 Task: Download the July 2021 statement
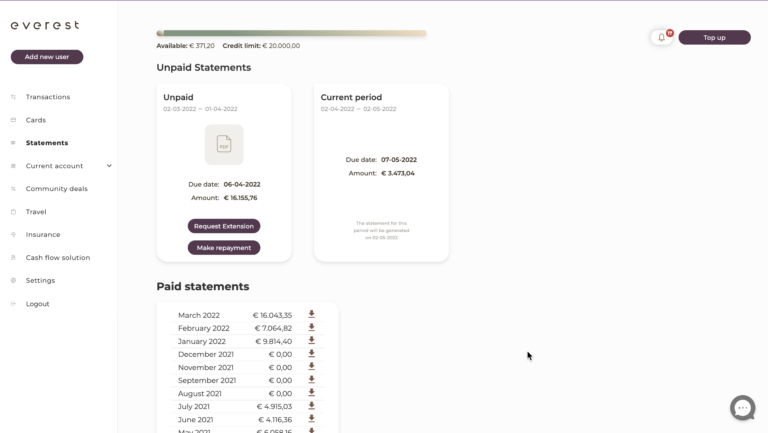pos(312,405)
